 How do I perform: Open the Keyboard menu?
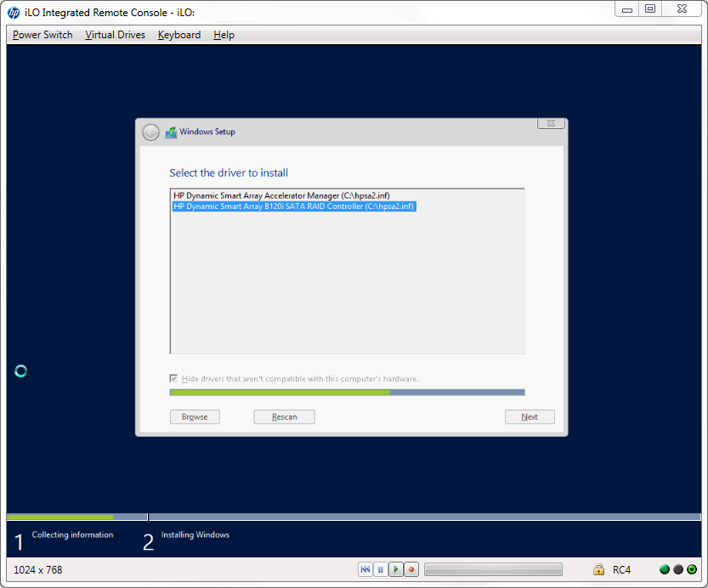(179, 35)
